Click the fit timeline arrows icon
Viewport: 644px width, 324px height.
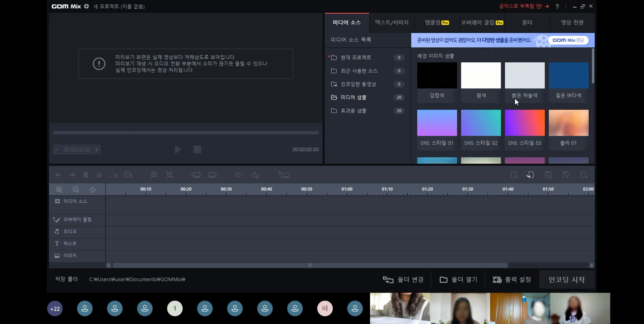(93, 189)
